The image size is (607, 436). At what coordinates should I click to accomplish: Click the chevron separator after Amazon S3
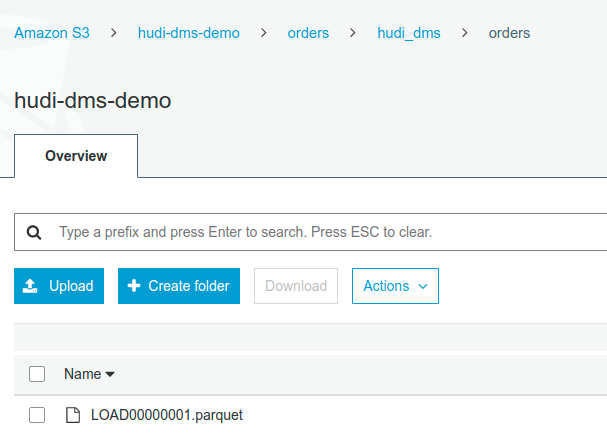113,33
